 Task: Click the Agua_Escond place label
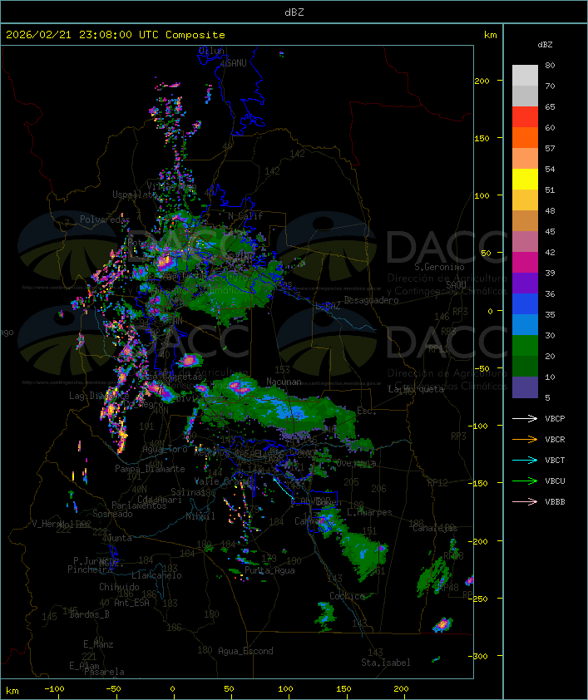[245, 651]
